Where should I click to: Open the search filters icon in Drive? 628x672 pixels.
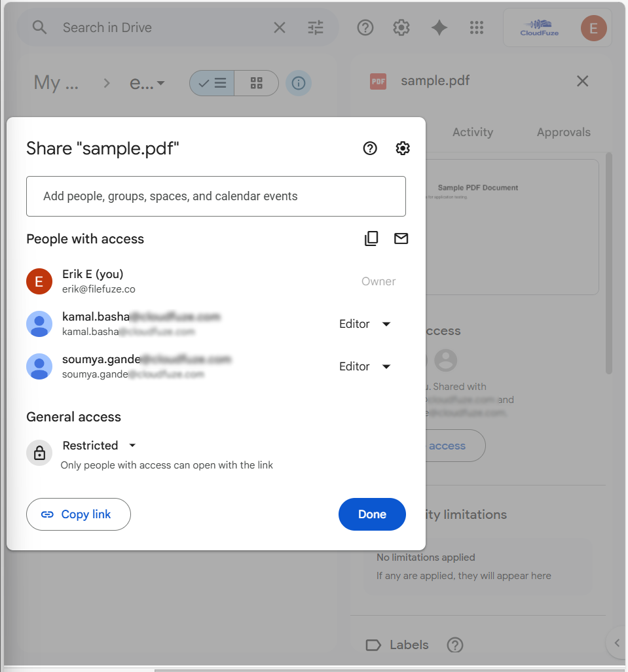tap(315, 27)
